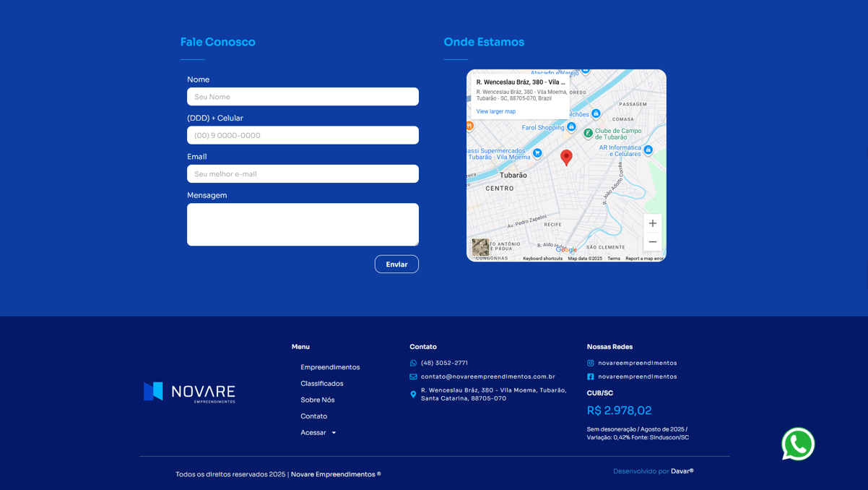The height and width of the screenshot is (490, 868).
Task: Click the WhatsApp phone icon in Contato
Action: (413, 363)
